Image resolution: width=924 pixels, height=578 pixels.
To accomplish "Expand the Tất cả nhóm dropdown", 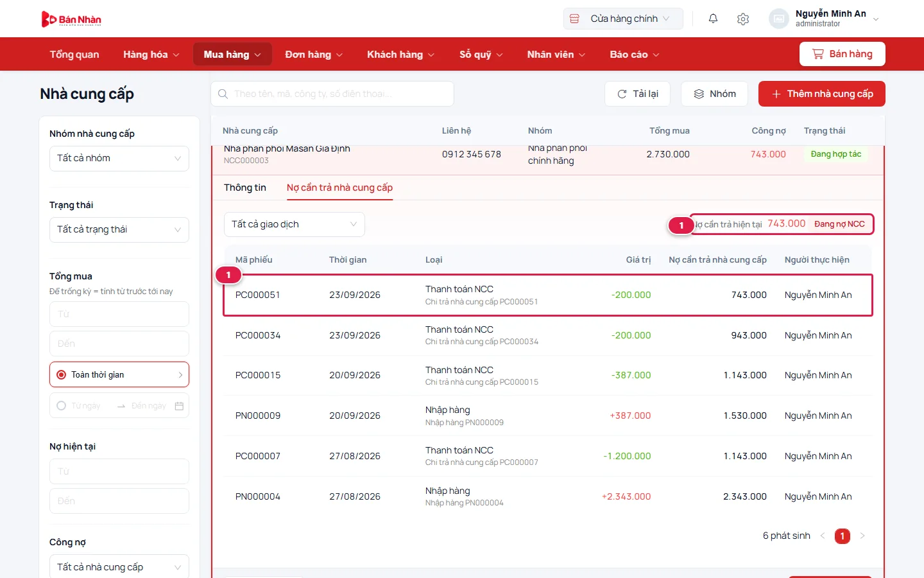I will [119, 159].
